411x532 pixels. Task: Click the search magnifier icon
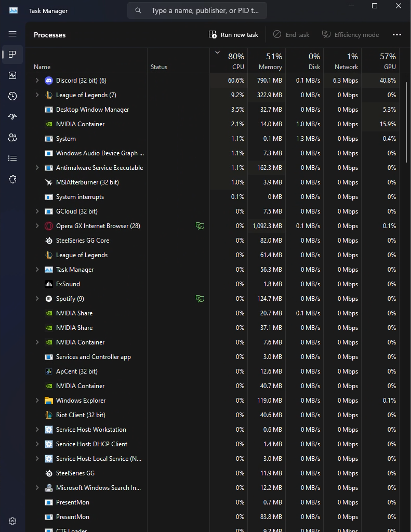click(x=138, y=10)
